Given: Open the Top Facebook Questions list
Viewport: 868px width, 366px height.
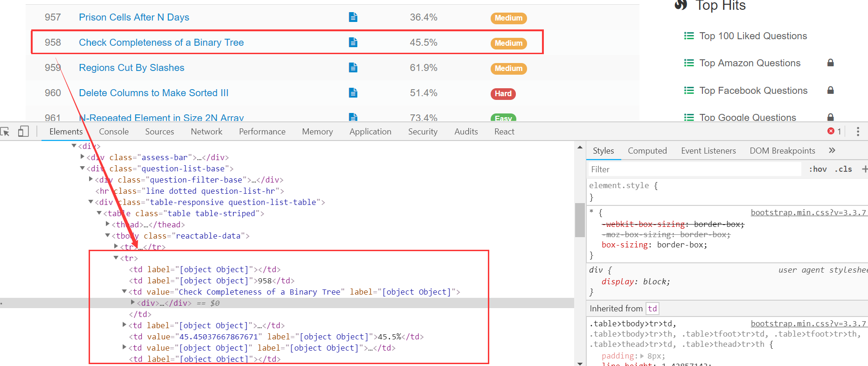Looking at the screenshot, I should 753,91.
